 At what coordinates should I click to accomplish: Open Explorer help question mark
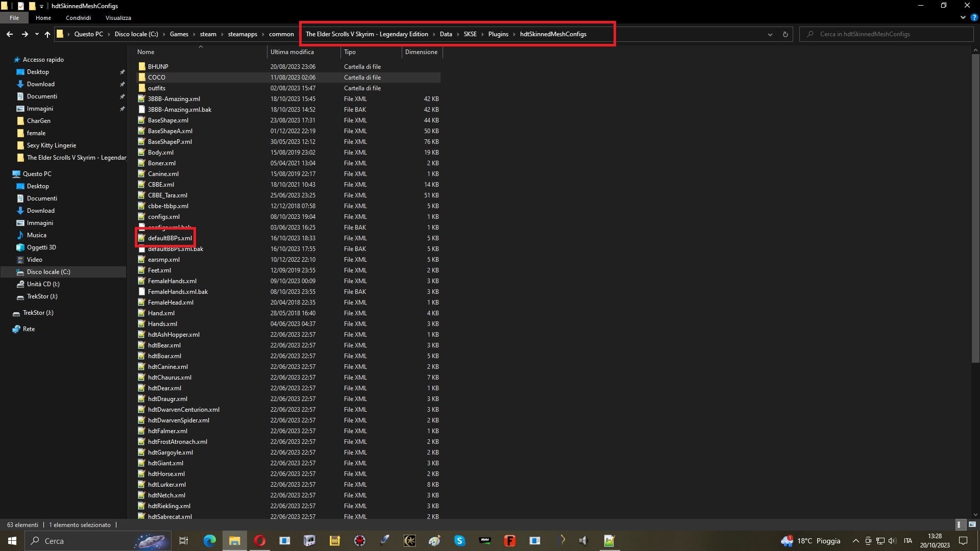pos(973,17)
